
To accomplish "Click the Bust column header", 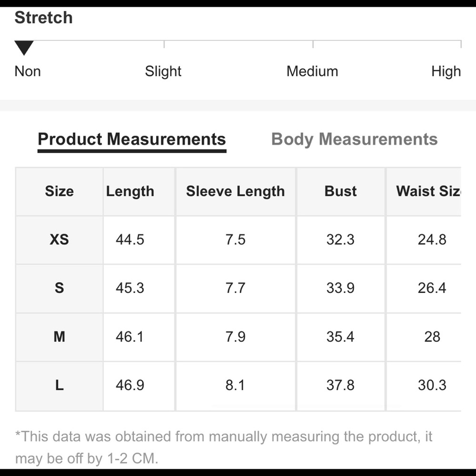I will tap(341, 191).
